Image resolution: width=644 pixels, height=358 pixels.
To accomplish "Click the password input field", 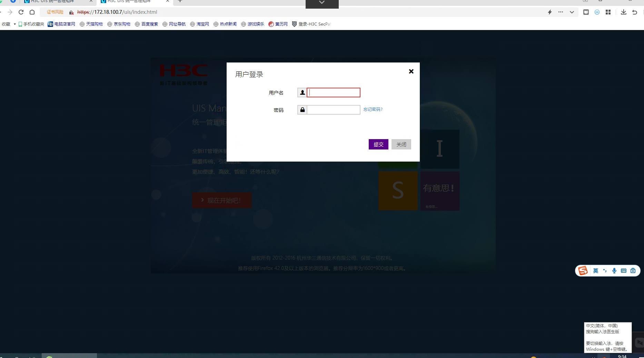I will point(334,110).
